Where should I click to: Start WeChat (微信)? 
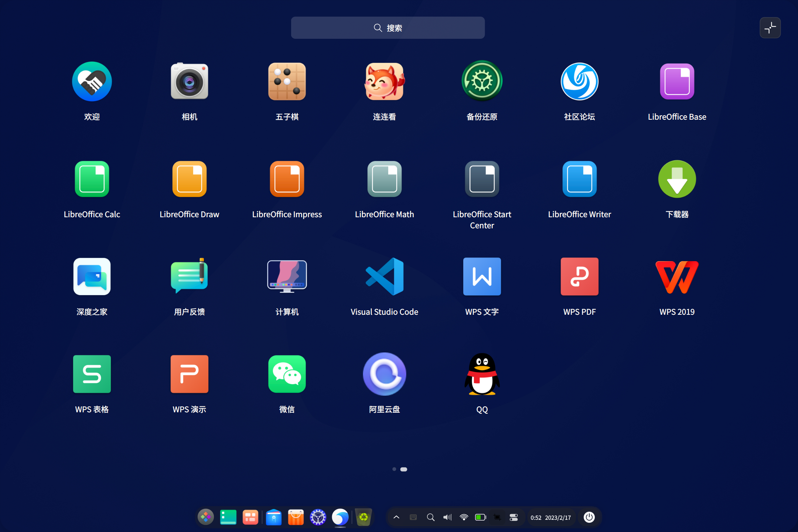coord(287,374)
